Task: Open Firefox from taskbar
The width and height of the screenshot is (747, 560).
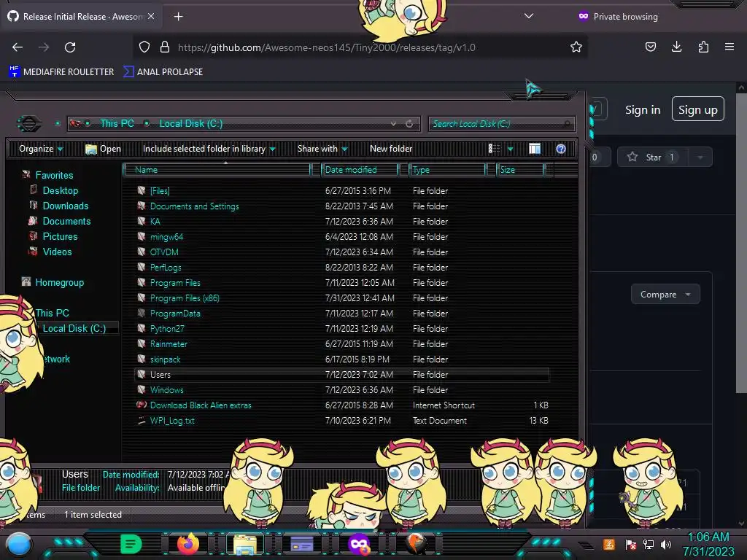Action: pos(187,543)
